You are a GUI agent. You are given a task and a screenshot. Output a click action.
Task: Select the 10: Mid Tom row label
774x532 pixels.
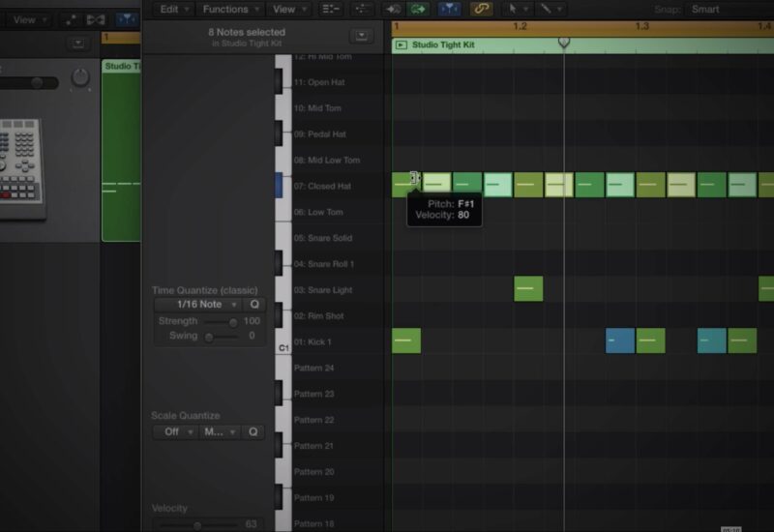coord(317,108)
